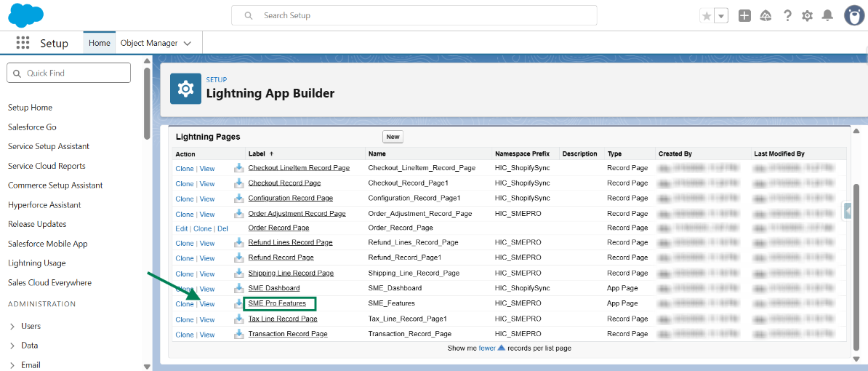Click the user avatar profile icon
The height and width of the screenshot is (371, 868).
pos(853,15)
